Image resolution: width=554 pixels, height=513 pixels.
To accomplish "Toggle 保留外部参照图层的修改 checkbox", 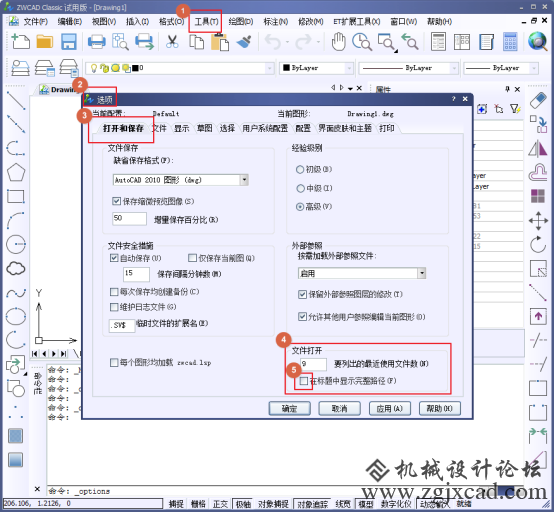I will 302,294.
